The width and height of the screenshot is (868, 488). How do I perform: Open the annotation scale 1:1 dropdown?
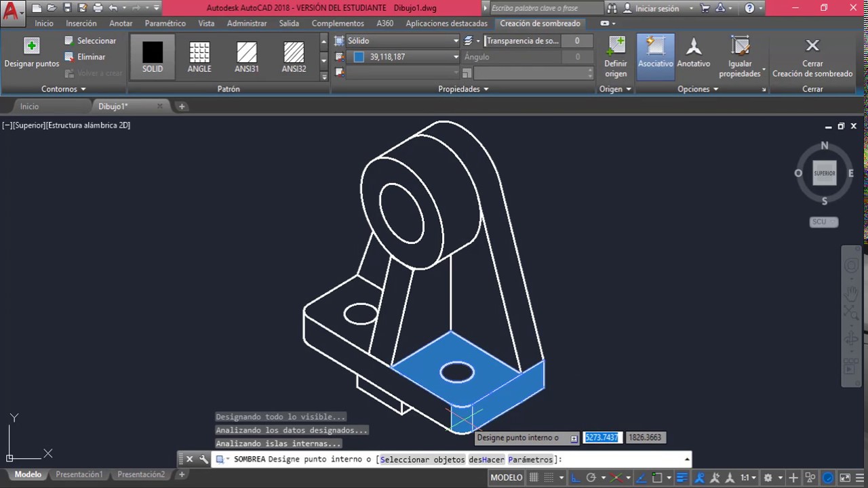[x=748, y=478]
